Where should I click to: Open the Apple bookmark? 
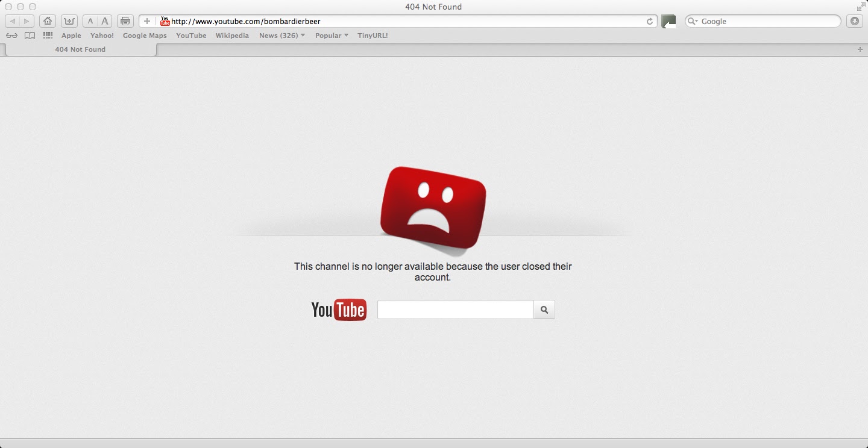71,36
